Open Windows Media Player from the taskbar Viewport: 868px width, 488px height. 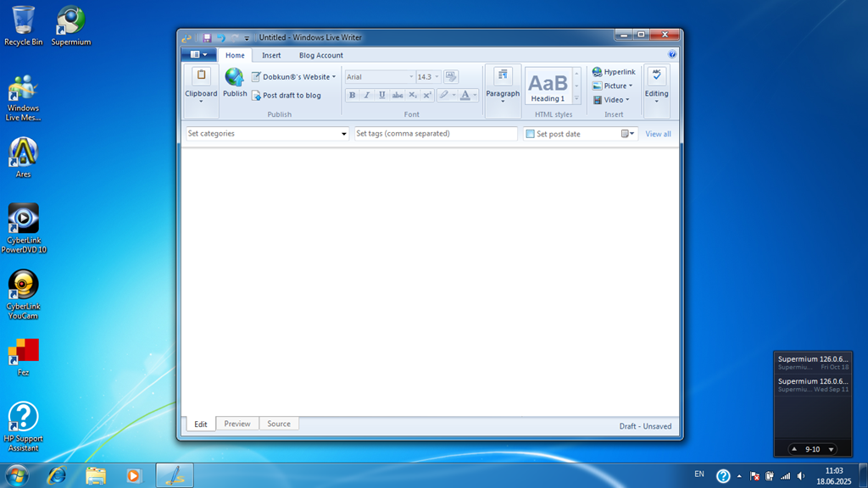point(133,475)
